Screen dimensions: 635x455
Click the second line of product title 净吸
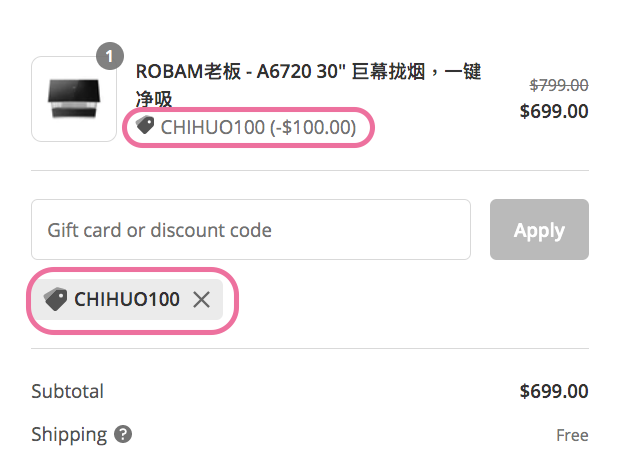coord(154,99)
